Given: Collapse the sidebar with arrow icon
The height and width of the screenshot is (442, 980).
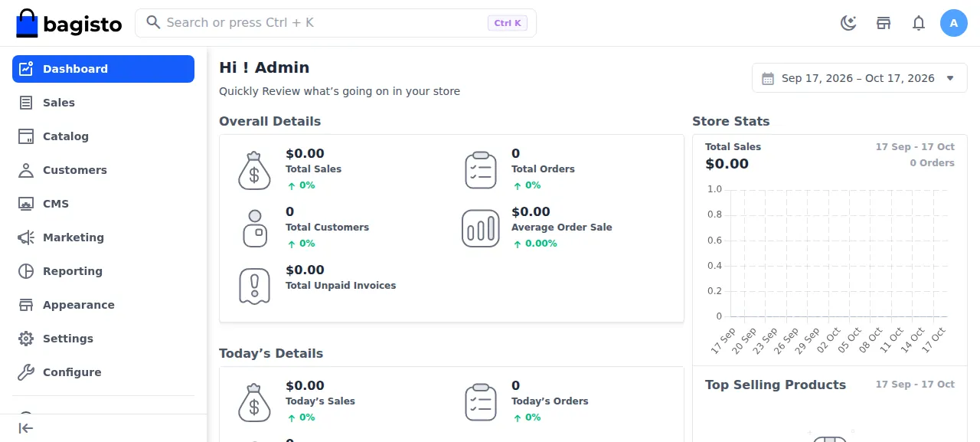Looking at the screenshot, I should point(26,428).
